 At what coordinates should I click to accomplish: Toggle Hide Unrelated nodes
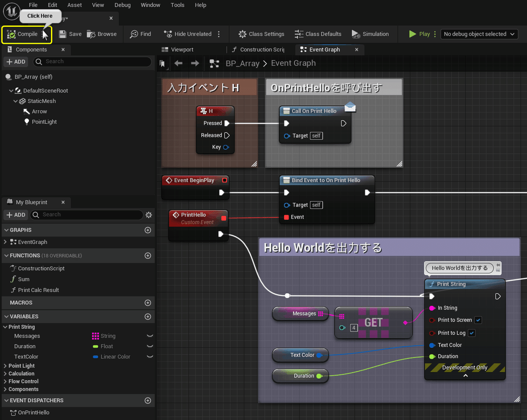click(x=188, y=34)
